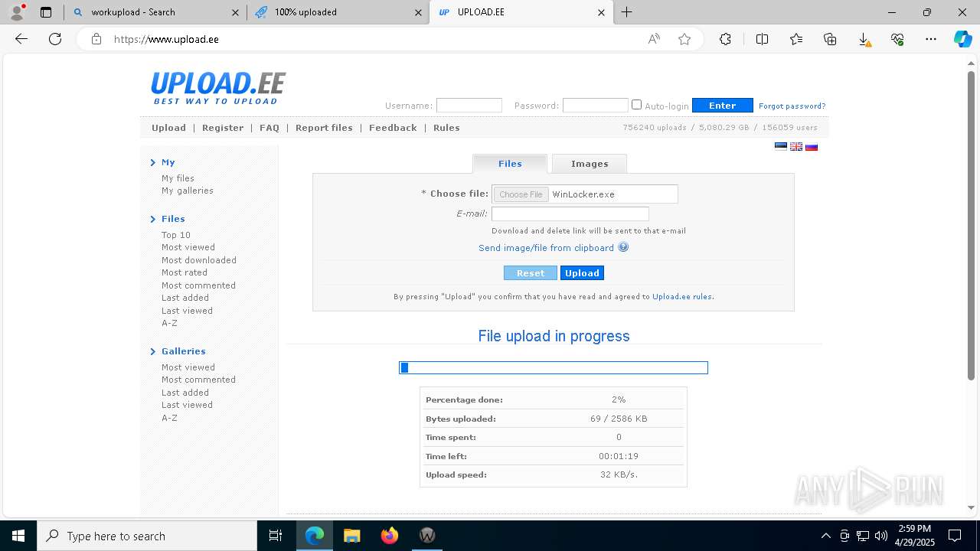980x551 pixels.
Task: Open the W application taskbar icon
Action: click(426, 536)
